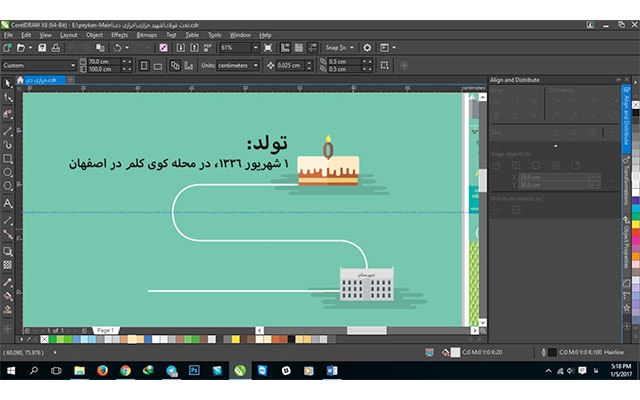Switch to the Page 1 tab
The height and width of the screenshot is (400, 640).
106,330
